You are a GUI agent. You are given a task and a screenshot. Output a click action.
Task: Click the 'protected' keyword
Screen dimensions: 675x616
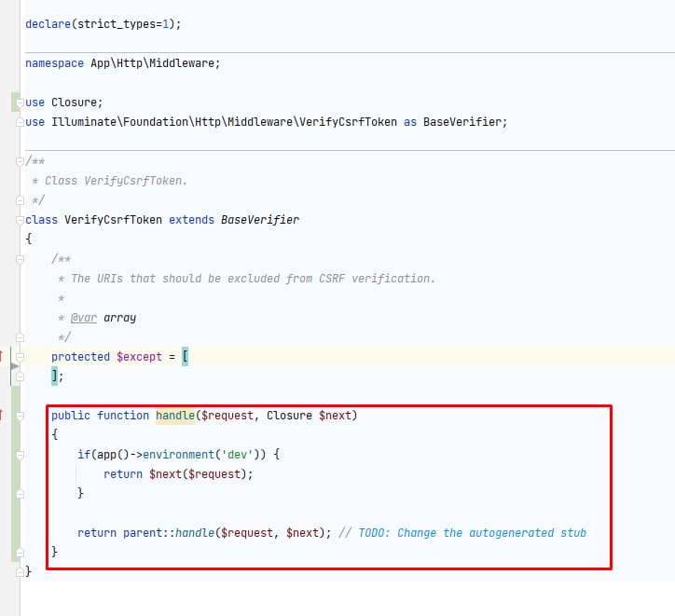coord(80,357)
